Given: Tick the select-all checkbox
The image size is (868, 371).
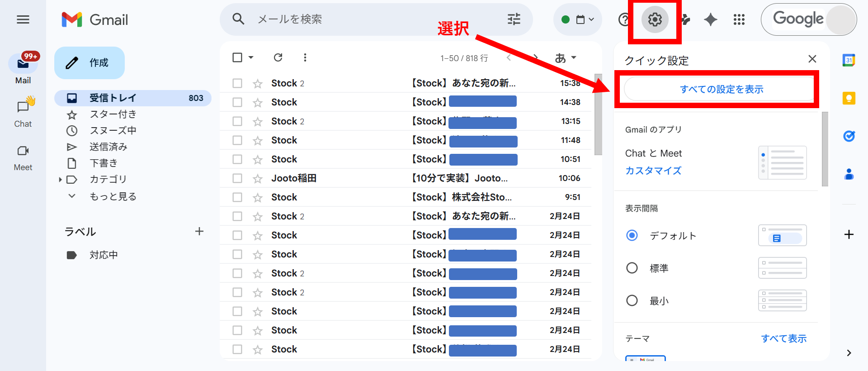Looking at the screenshot, I should (x=237, y=57).
